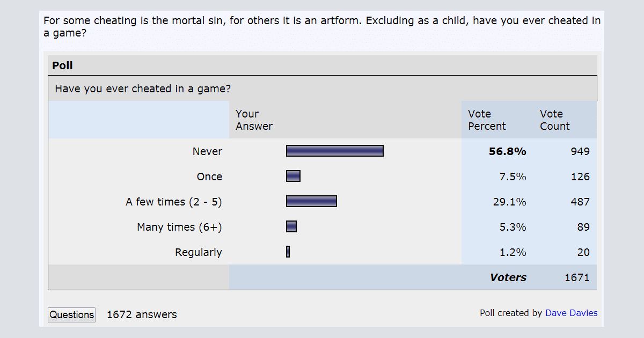Screen dimensions: 644x338
Task: Click the Questions button
Action: pos(71,315)
